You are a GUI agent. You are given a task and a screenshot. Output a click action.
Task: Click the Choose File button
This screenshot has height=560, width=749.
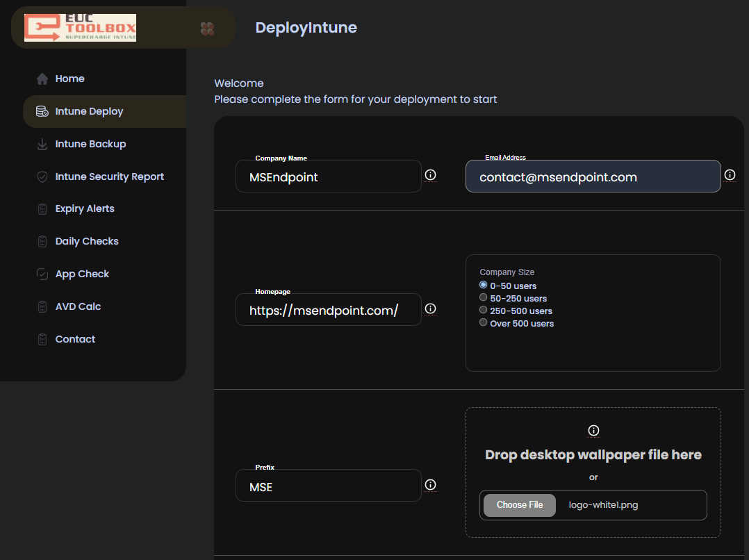point(518,505)
